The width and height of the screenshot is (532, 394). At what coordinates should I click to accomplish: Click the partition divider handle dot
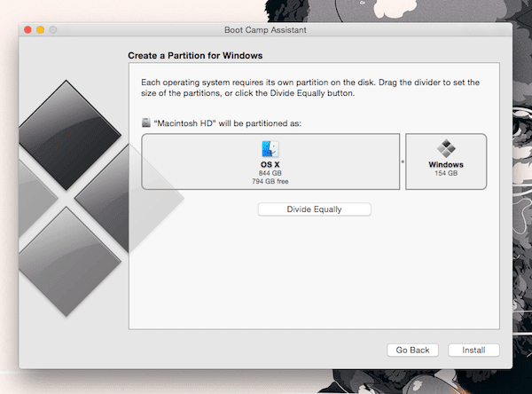[403, 162]
